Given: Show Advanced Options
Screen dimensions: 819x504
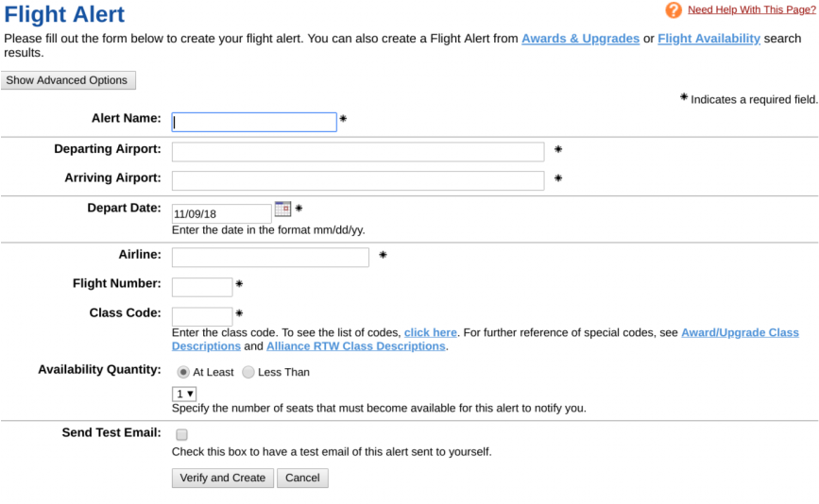Looking at the screenshot, I should point(68,80).
